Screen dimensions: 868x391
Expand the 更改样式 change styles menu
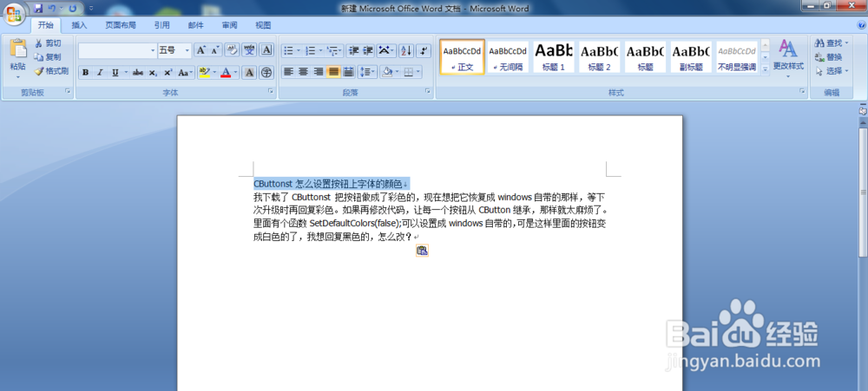click(788, 57)
